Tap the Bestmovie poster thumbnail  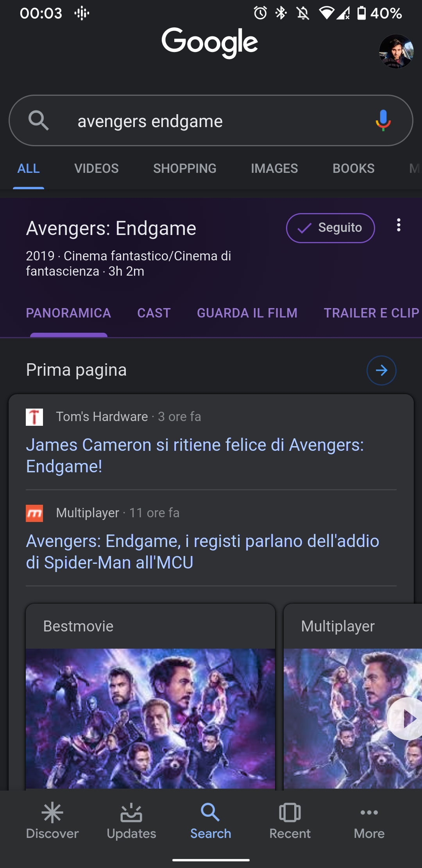tap(150, 719)
